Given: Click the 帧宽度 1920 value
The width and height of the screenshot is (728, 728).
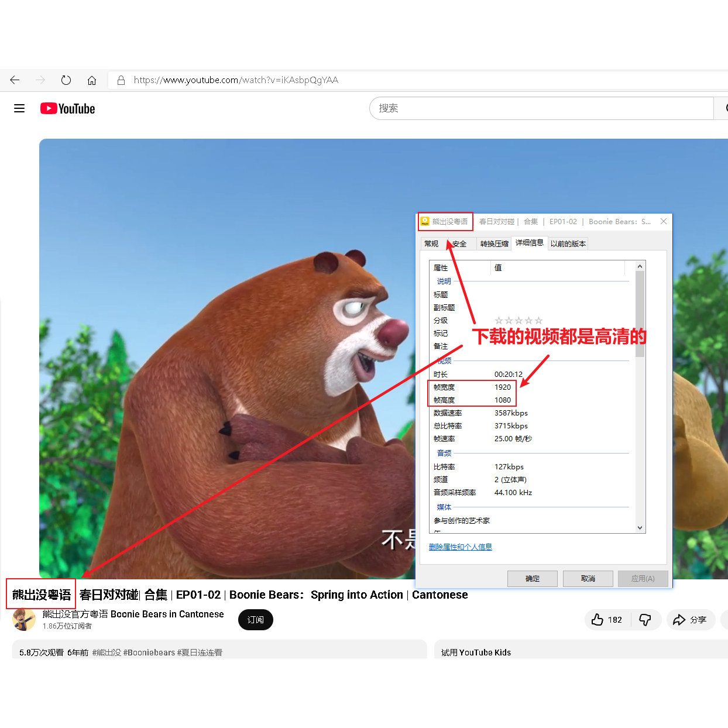Looking at the screenshot, I should (503, 387).
